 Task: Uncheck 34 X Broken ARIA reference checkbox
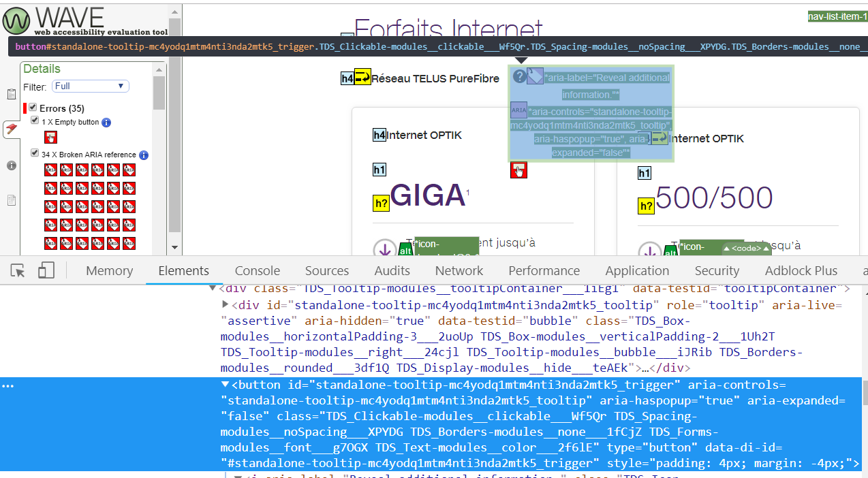pos(35,153)
